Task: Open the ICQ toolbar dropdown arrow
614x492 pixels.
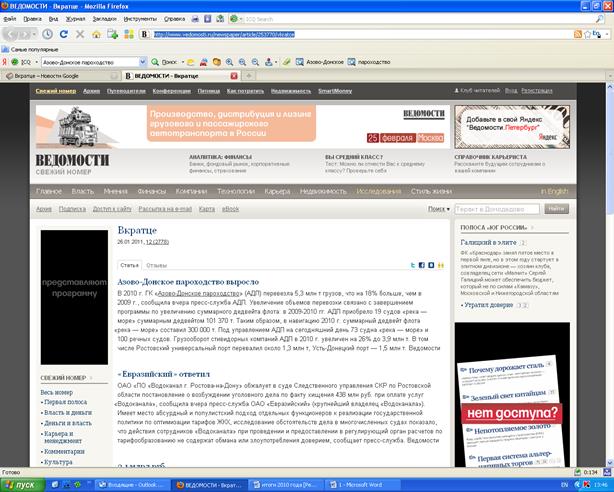Action: (36, 62)
